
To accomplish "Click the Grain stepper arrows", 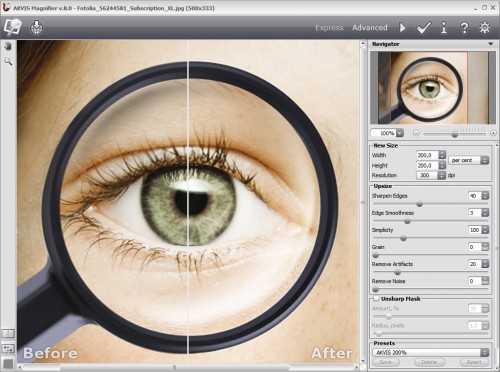I will coord(485,247).
